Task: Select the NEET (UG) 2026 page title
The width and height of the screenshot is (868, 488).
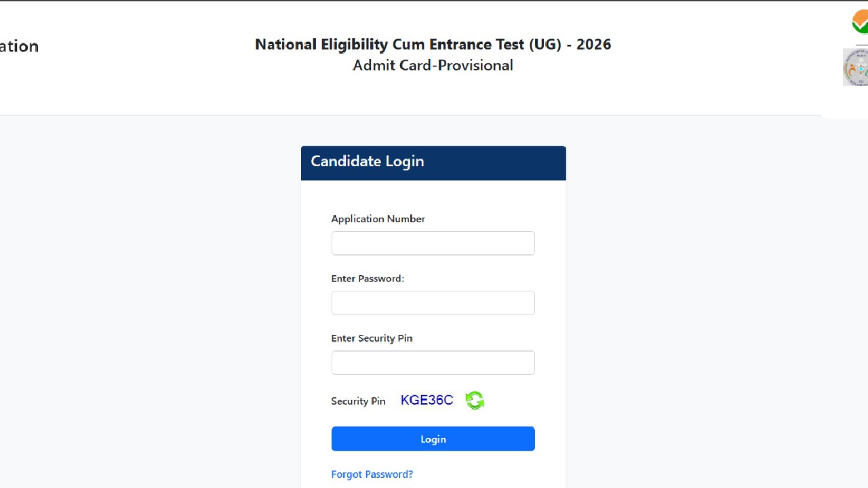Action: (x=433, y=44)
